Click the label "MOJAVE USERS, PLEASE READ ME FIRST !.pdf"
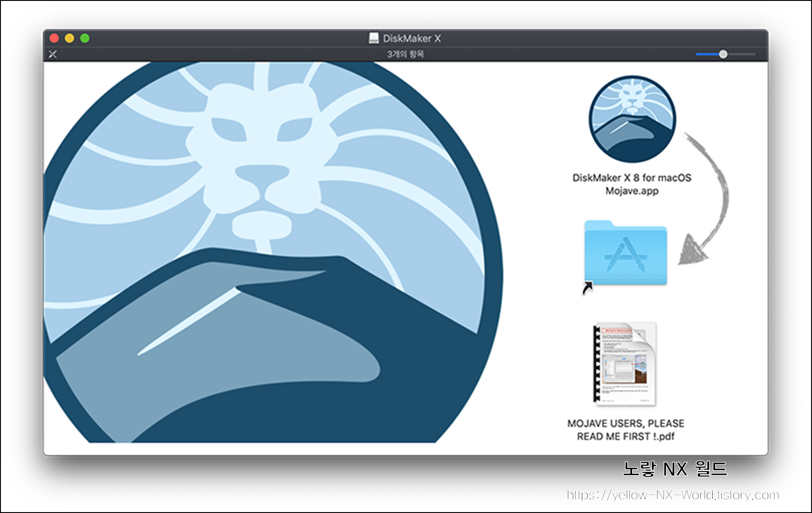812x513 pixels. [626, 430]
